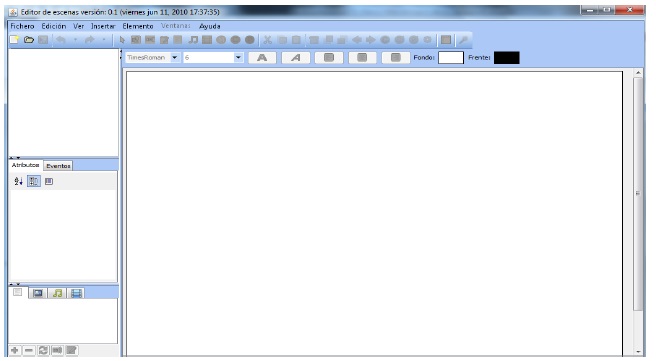Expand the font size dropdown showing 6
Image resolution: width=656 pixels, height=361 pixels.
point(238,57)
